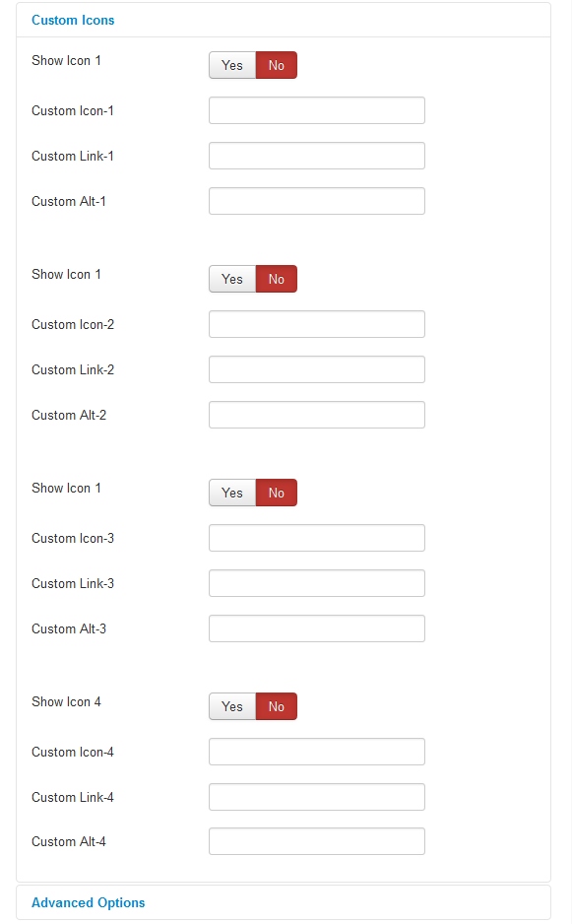This screenshot has width=572, height=924.
Task: Click inside the Custom Icon-1 text field
Action: click(x=316, y=110)
